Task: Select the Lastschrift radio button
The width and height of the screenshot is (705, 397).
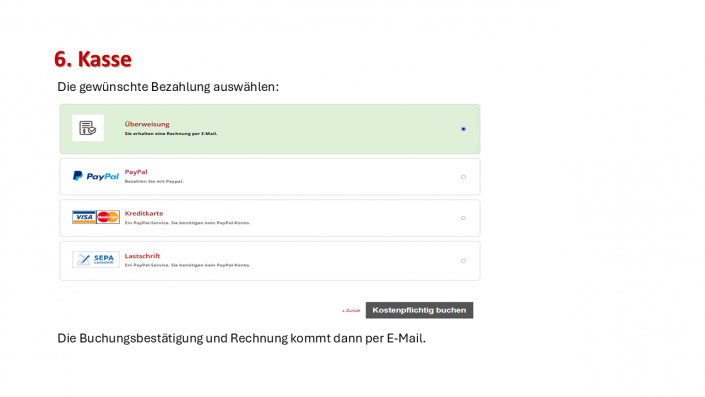Action: point(463,260)
